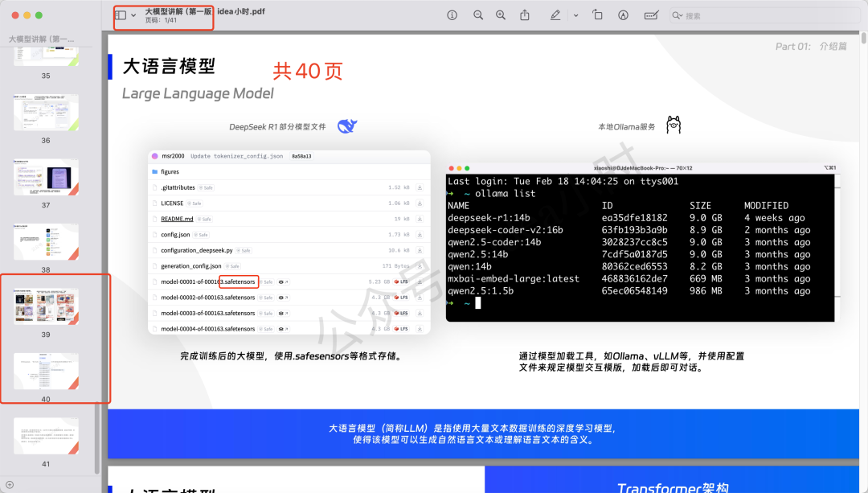This screenshot has width=868, height=493.
Task: Select the highlight pen tool
Action: [x=555, y=15]
